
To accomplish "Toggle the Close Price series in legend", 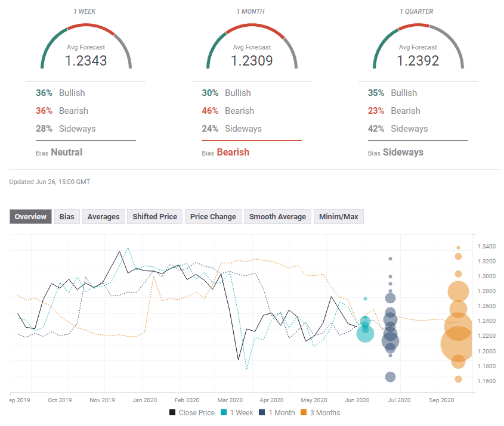I will (x=191, y=412).
